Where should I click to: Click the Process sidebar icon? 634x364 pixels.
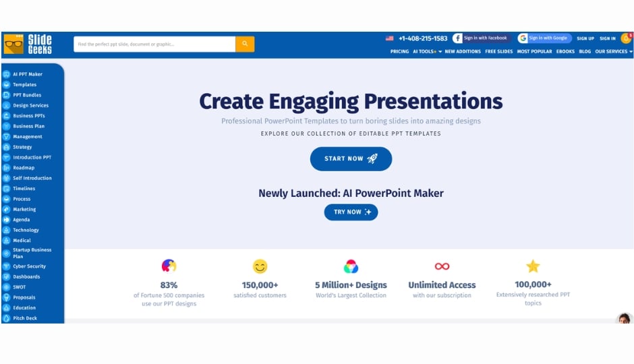coord(7,199)
